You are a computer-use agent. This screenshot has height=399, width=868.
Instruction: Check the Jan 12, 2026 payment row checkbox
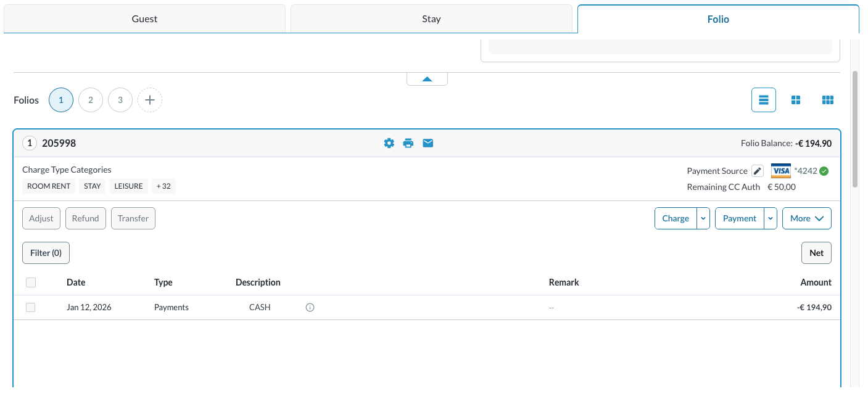[x=31, y=306]
